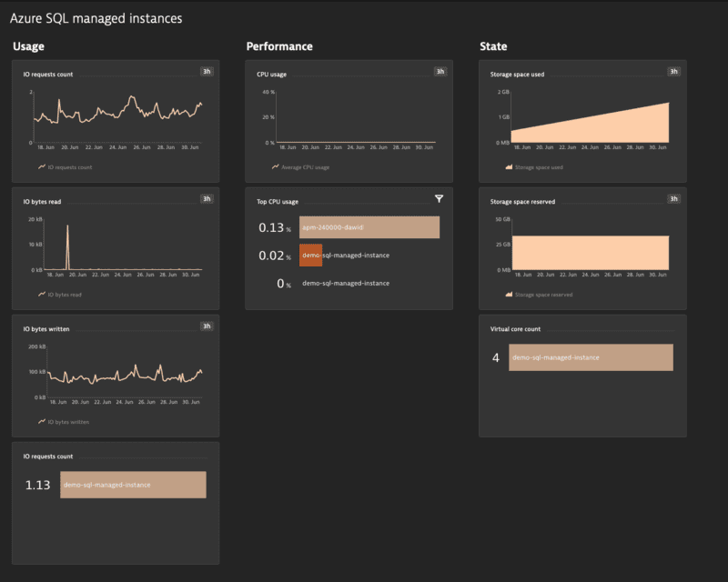Click the Storage space used legend icon
Screen dimensions: 728x582
pos(507,166)
